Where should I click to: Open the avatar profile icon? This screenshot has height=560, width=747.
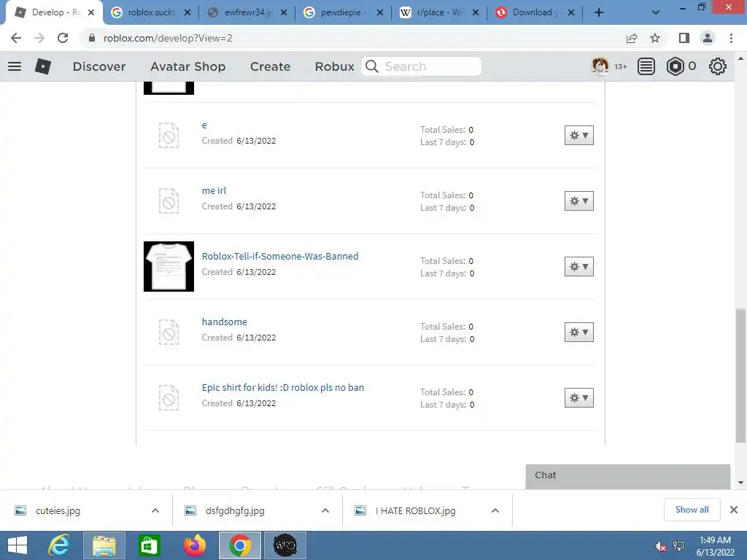600,66
